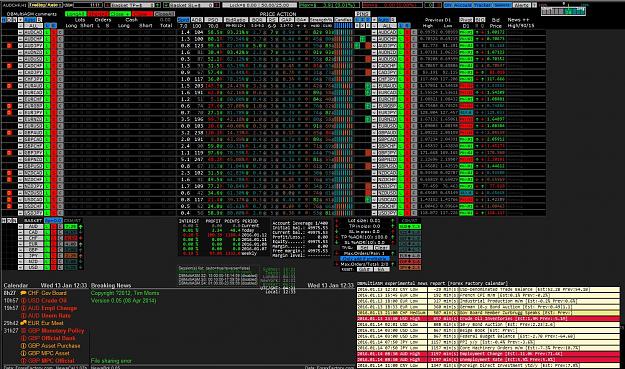Open the Candles price action tab
This screenshot has width=625, height=369.
coord(343,20)
